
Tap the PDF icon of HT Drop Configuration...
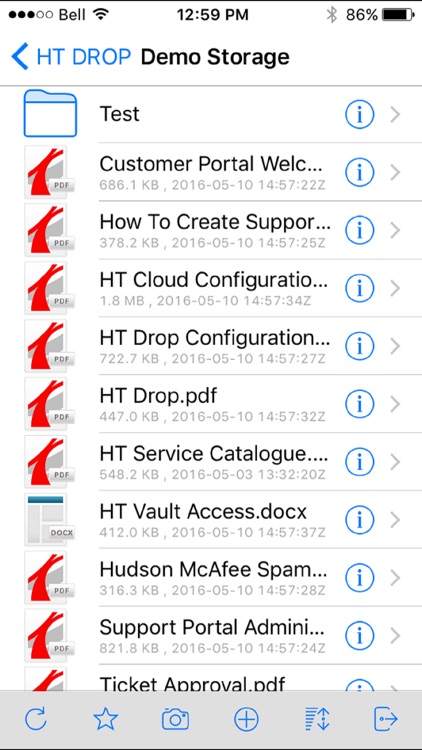[x=48, y=346]
